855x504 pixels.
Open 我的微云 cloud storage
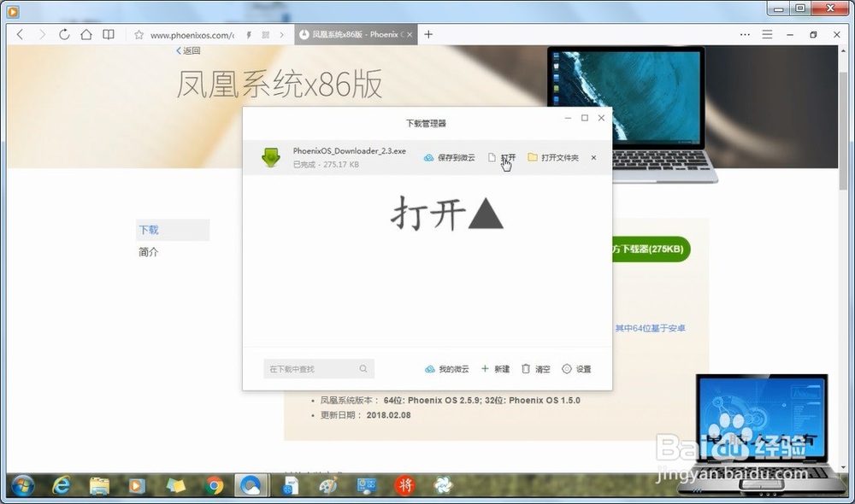(446, 369)
